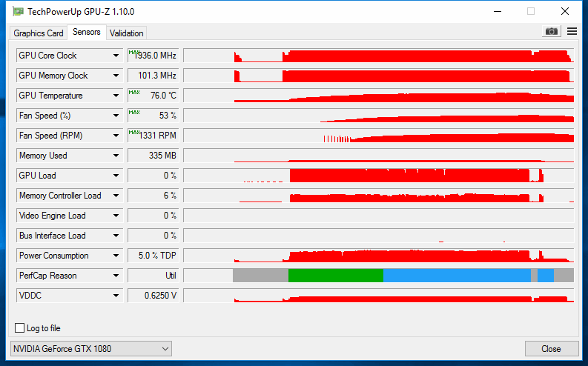Click the Fan Speed (RPM) history graph
Screen dimensions: 588x366
379,136
